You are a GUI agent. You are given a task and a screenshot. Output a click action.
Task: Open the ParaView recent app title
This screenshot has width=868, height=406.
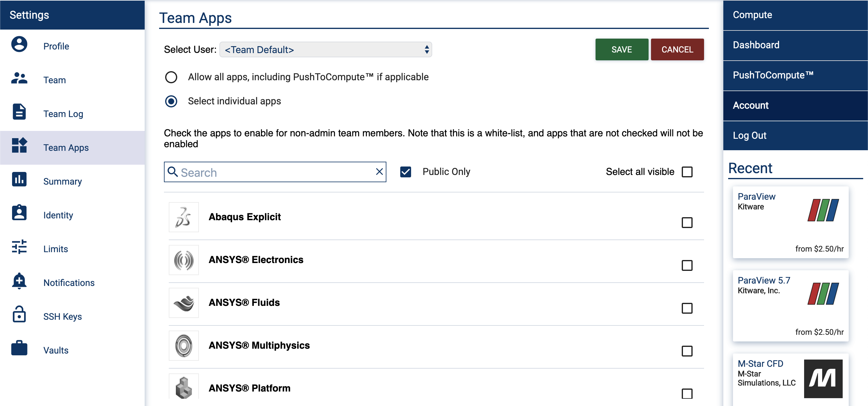point(756,197)
